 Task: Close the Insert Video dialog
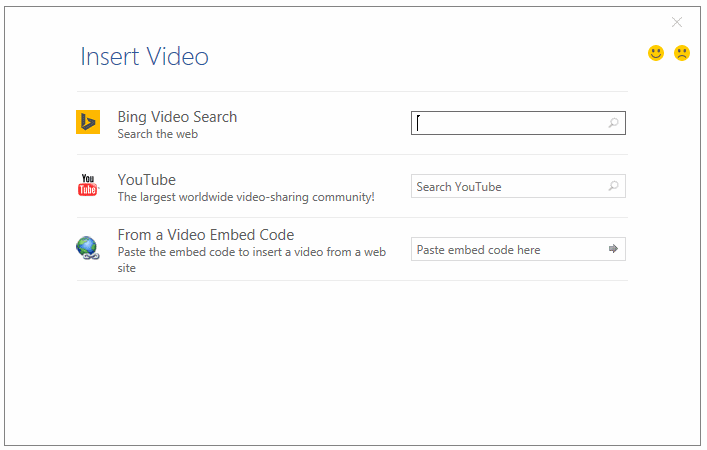(677, 22)
